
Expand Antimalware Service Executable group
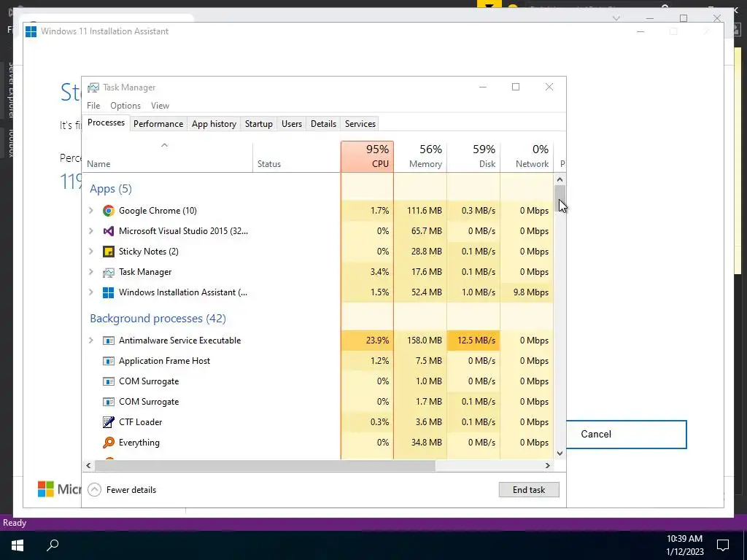pyautogui.click(x=91, y=341)
